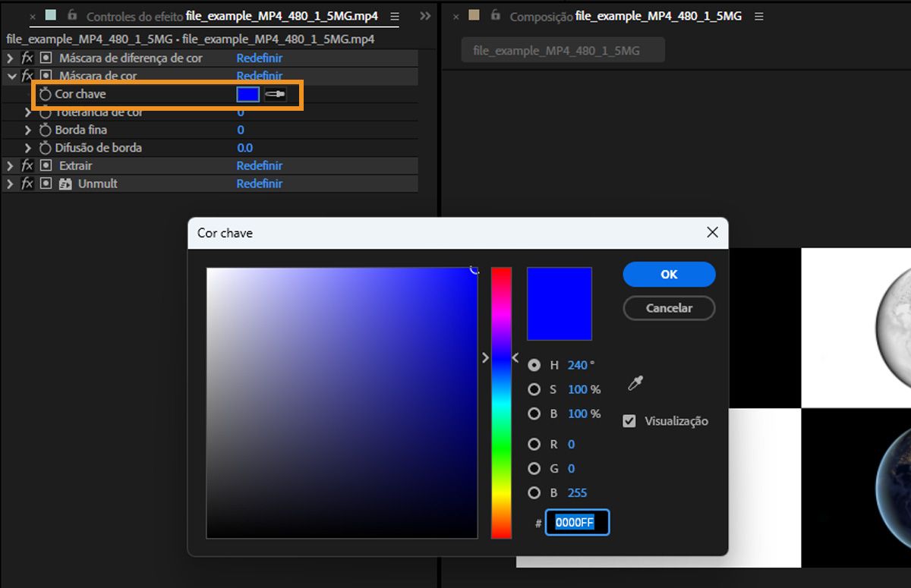Expand the Difusão de borda property
The height and width of the screenshot is (588, 911).
click(x=28, y=148)
